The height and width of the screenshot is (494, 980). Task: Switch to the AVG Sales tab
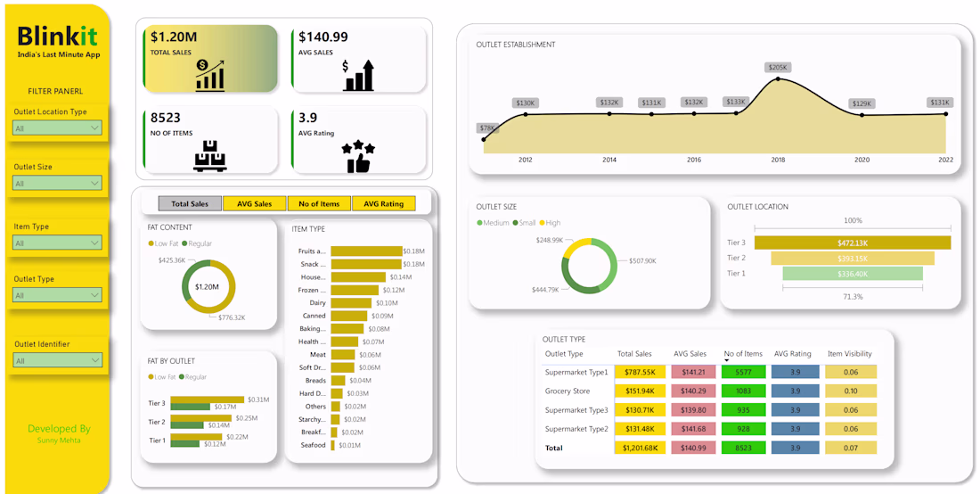pos(255,204)
